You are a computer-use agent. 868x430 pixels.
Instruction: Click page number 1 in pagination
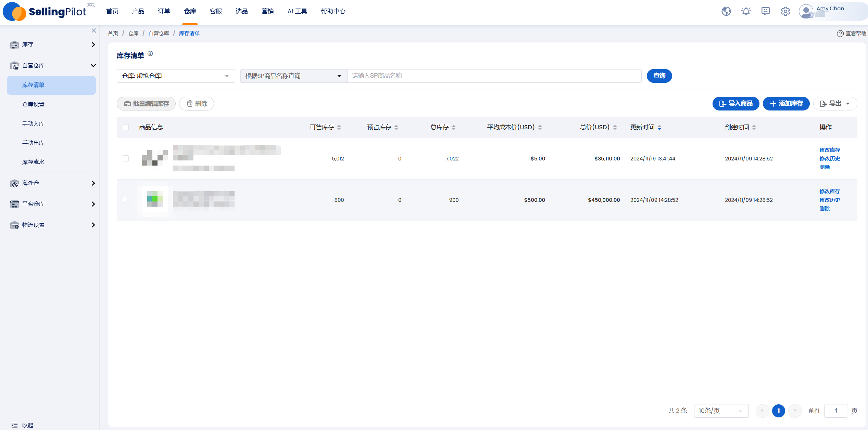(778, 411)
